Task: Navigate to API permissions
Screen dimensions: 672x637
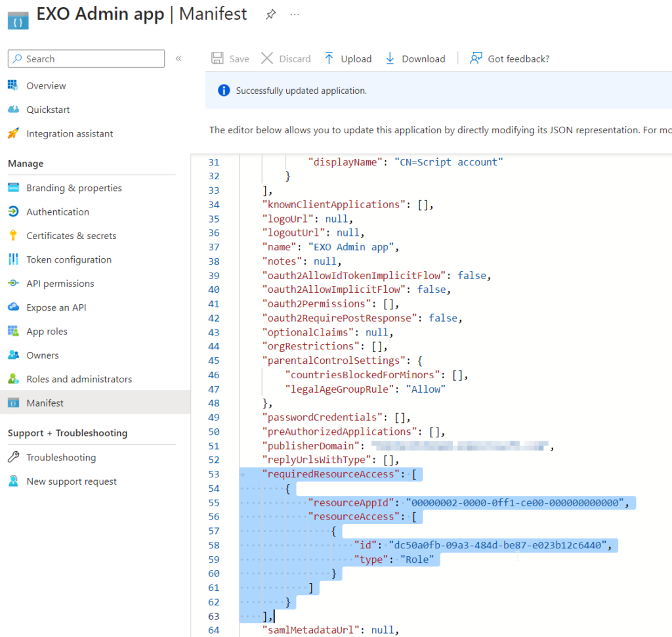Action: tap(60, 284)
